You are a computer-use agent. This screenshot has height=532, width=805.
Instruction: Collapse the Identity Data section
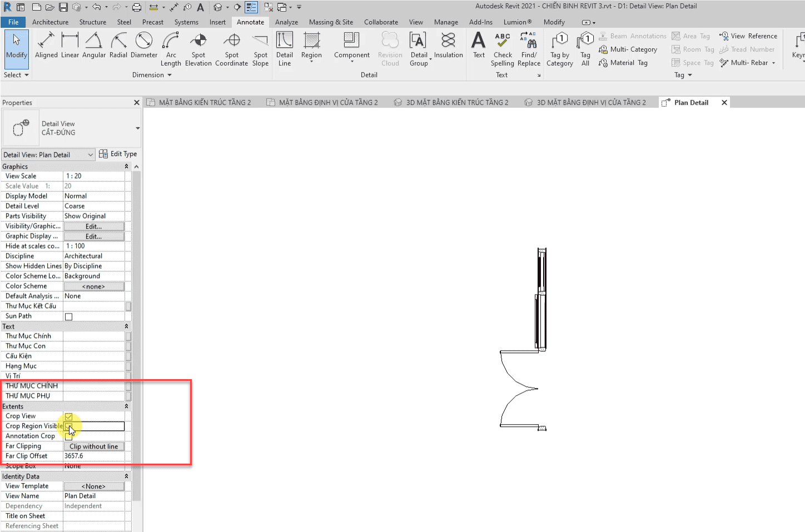click(x=126, y=476)
